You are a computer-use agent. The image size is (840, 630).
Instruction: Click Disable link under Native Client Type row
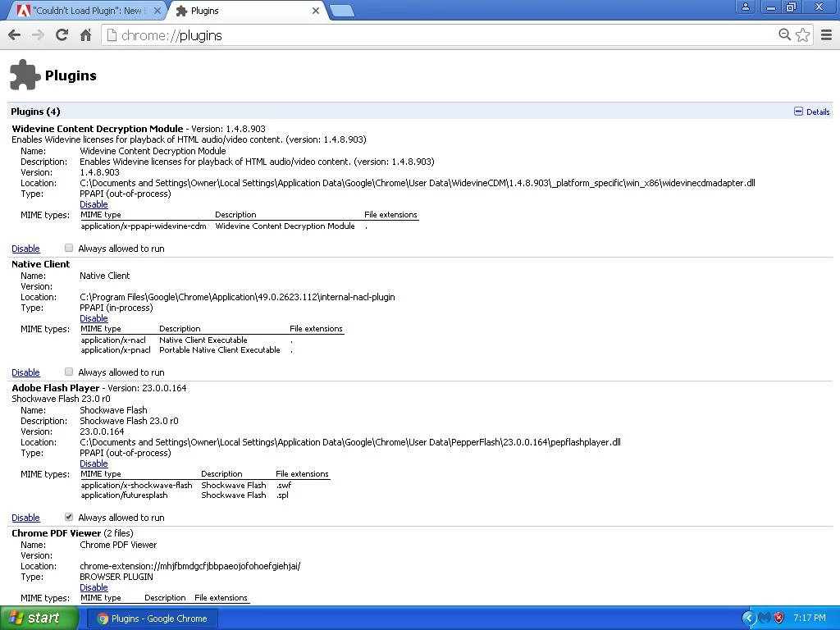pos(94,318)
